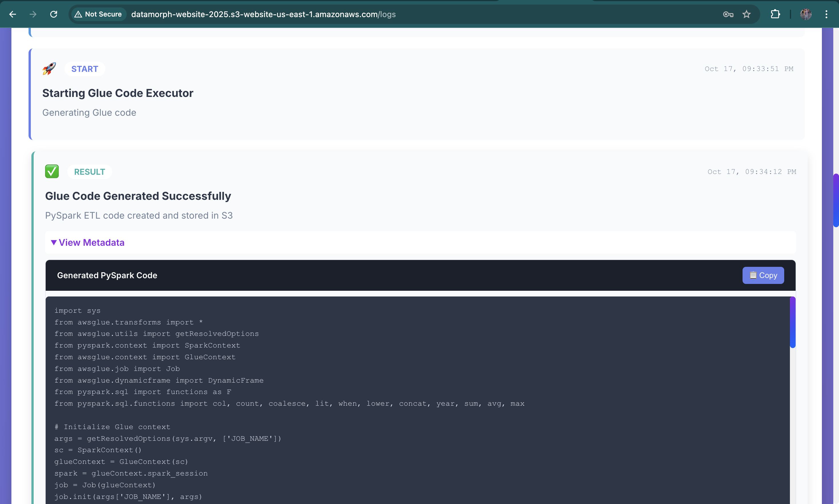Click the RESULT badge label
The width and height of the screenshot is (839, 504).
pos(89,172)
